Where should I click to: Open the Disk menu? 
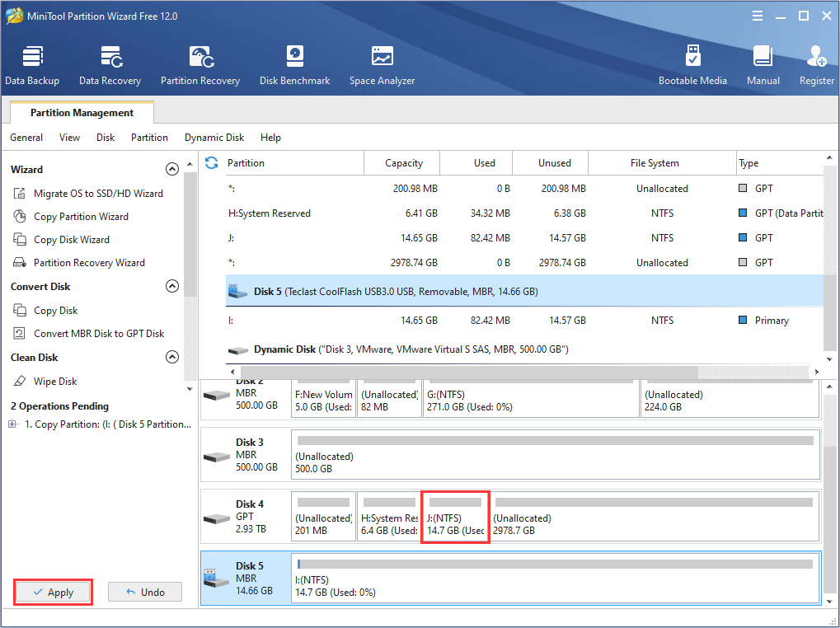pos(106,138)
